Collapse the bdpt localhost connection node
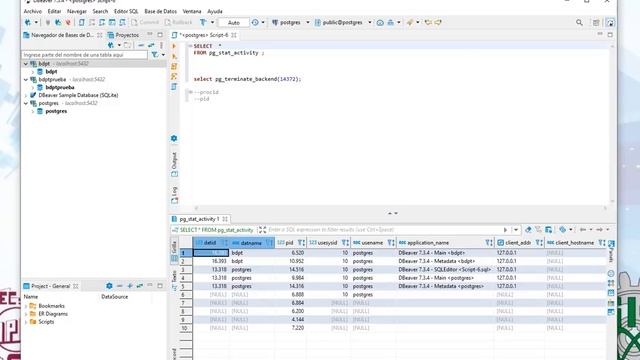The height and width of the screenshot is (360, 640). pyautogui.click(x=26, y=64)
